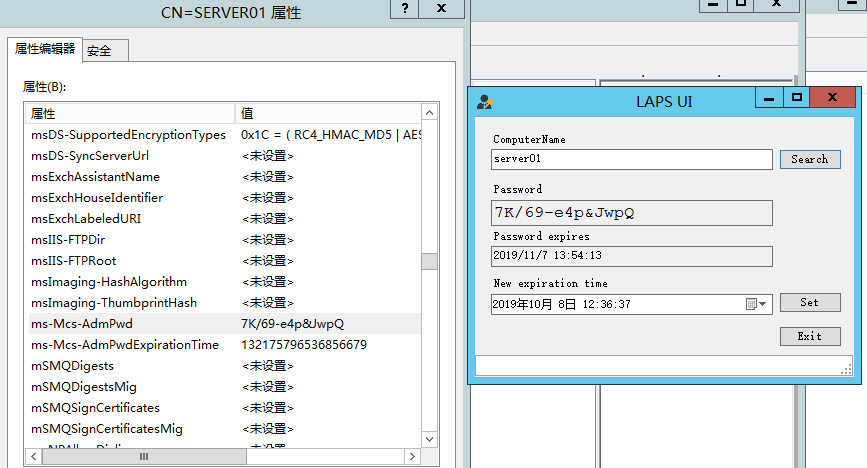The height and width of the screenshot is (468, 867).
Task: Maximize the LAPS UI window
Action: 797,98
